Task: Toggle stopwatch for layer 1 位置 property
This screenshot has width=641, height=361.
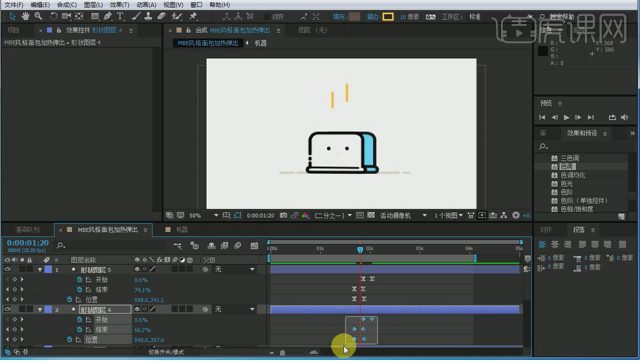Action: click(69, 300)
